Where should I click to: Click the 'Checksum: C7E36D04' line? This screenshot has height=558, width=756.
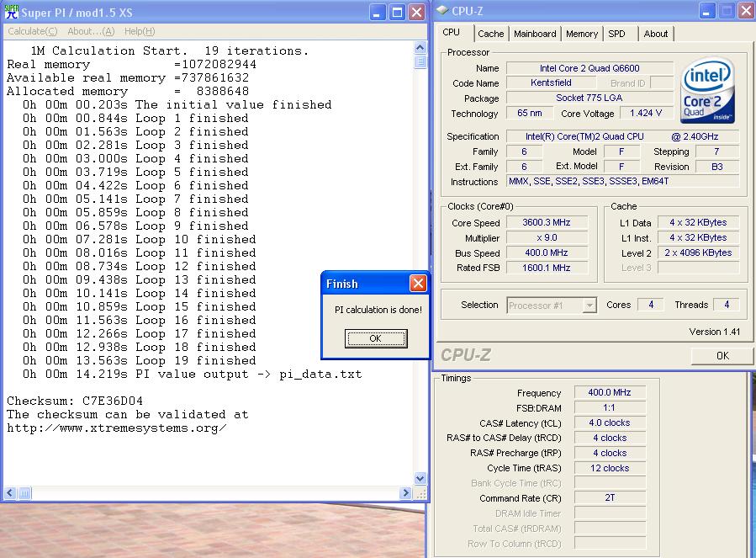tap(75, 401)
